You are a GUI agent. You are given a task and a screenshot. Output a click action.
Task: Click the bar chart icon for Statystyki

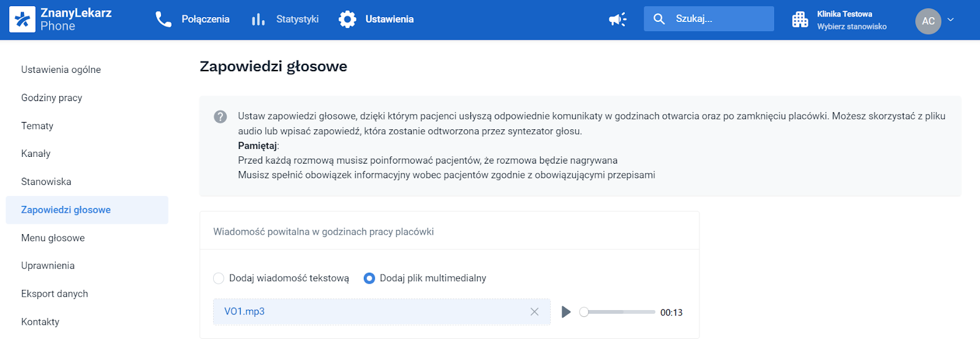(x=258, y=20)
